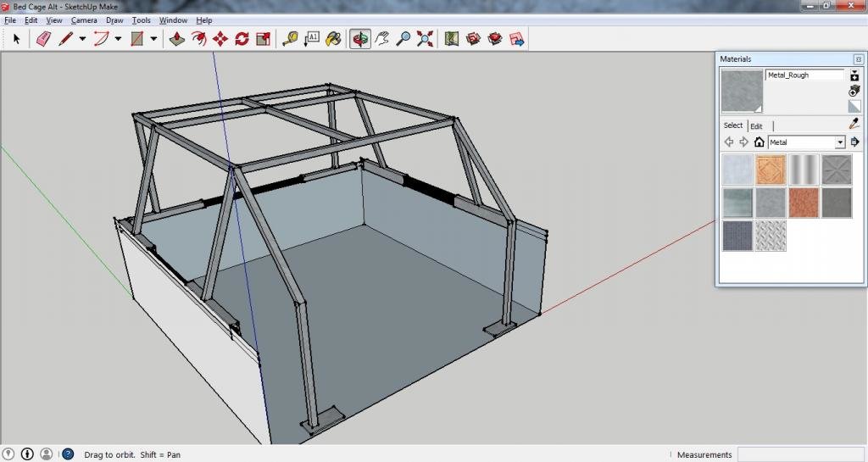The image size is (868, 462).
Task: Open the File menu
Action: coord(10,19)
